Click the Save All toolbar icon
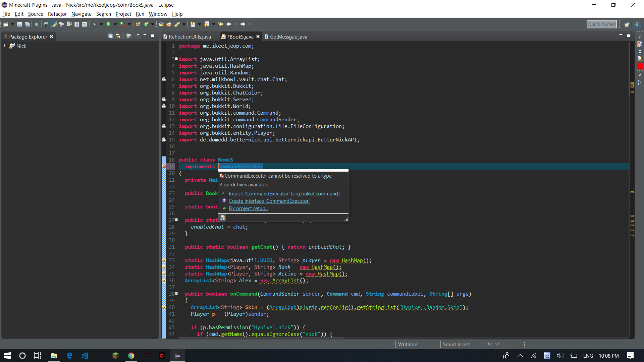Viewport: 644px width, 362px height. click(x=27, y=24)
